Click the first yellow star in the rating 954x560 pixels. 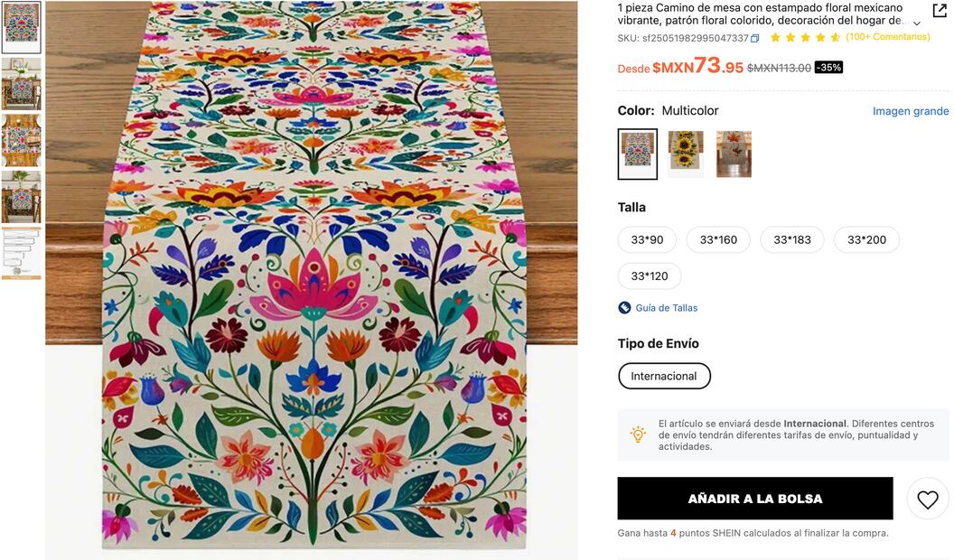pos(775,38)
